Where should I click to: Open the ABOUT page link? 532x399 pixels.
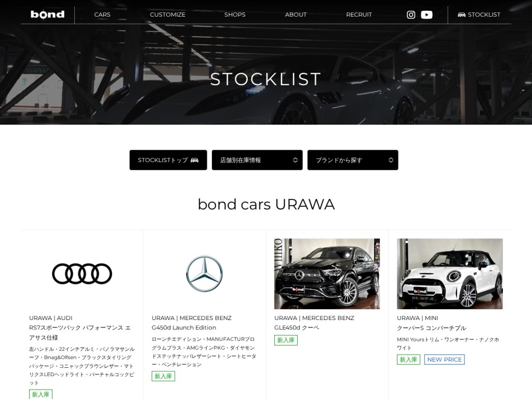(x=296, y=15)
